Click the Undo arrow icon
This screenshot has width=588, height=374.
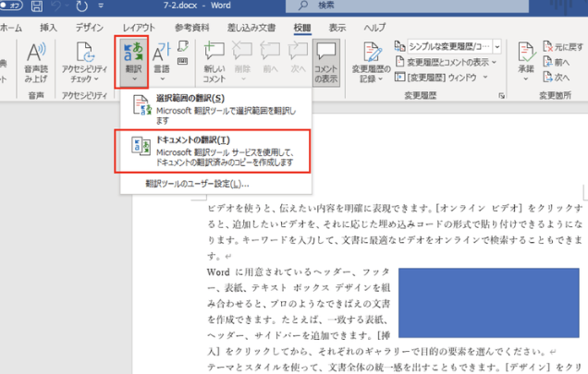[55, 6]
